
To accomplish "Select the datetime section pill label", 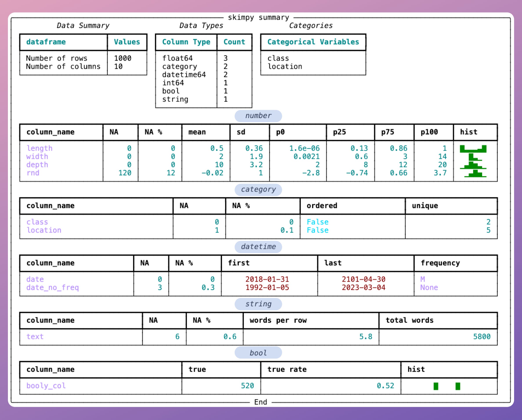I will pyautogui.click(x=258, y=247).
